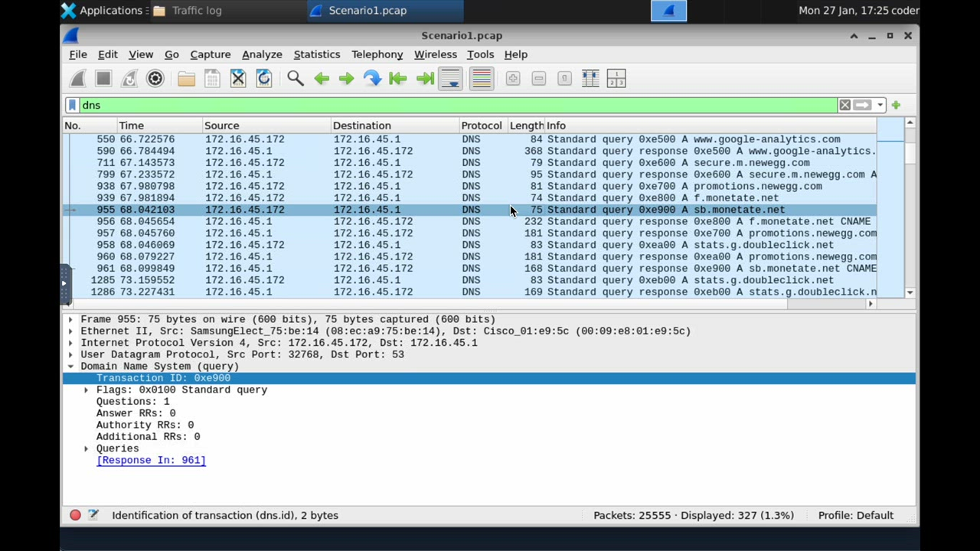This screenshot has height=551, width=980.
Task: Toggle auto-scroll during live capture
Action: pos(450,79)
